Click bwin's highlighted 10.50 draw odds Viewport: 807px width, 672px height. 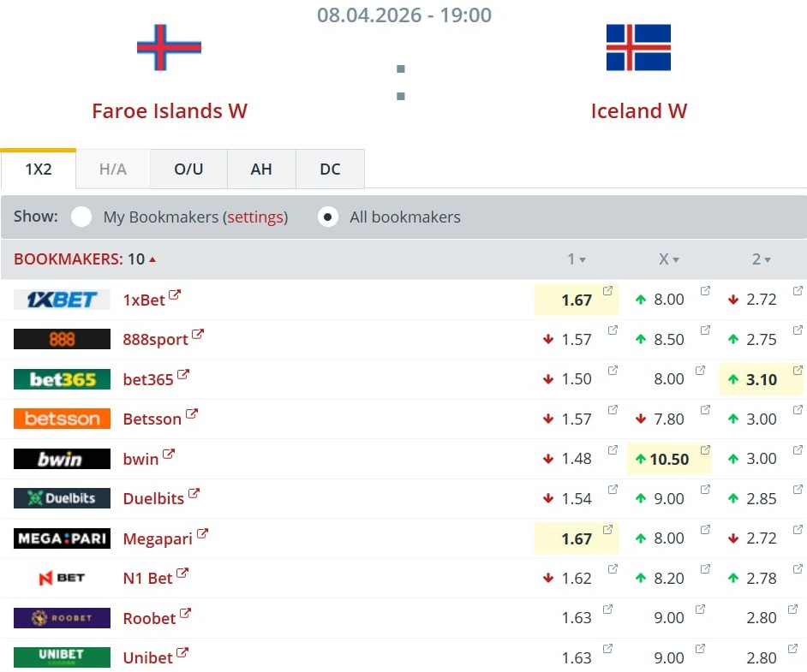pyautogui.click(x=669, y=460)
